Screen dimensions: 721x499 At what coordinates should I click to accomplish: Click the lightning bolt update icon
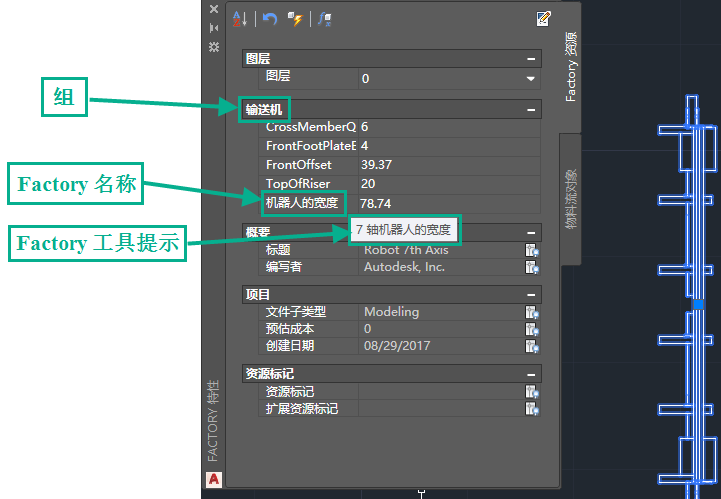click(295, 19)
